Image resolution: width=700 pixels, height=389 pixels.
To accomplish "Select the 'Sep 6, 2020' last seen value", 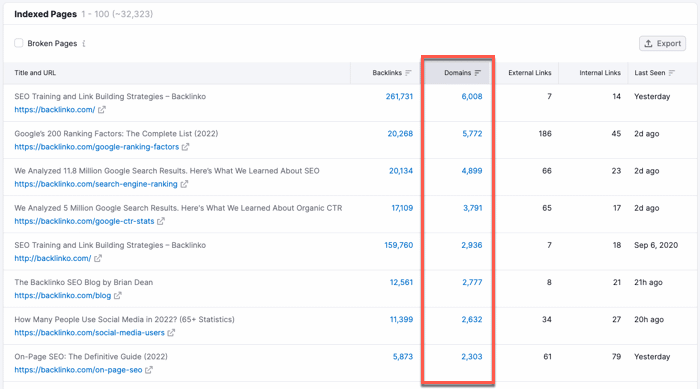I will coord(656,245).
